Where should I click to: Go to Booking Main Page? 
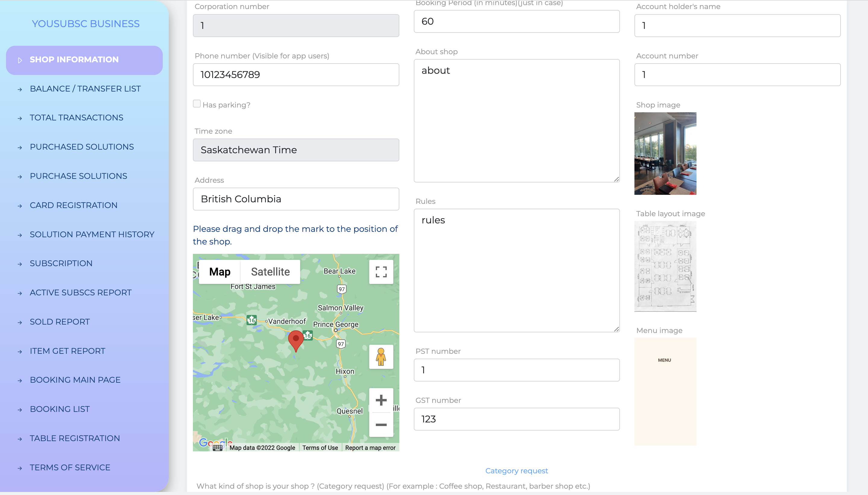75,380
